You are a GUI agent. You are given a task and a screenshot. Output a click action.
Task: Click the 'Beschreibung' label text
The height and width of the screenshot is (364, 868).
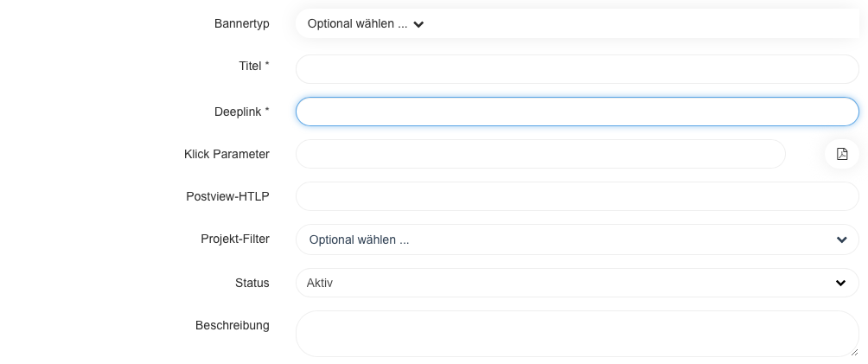tap(232, 325)
